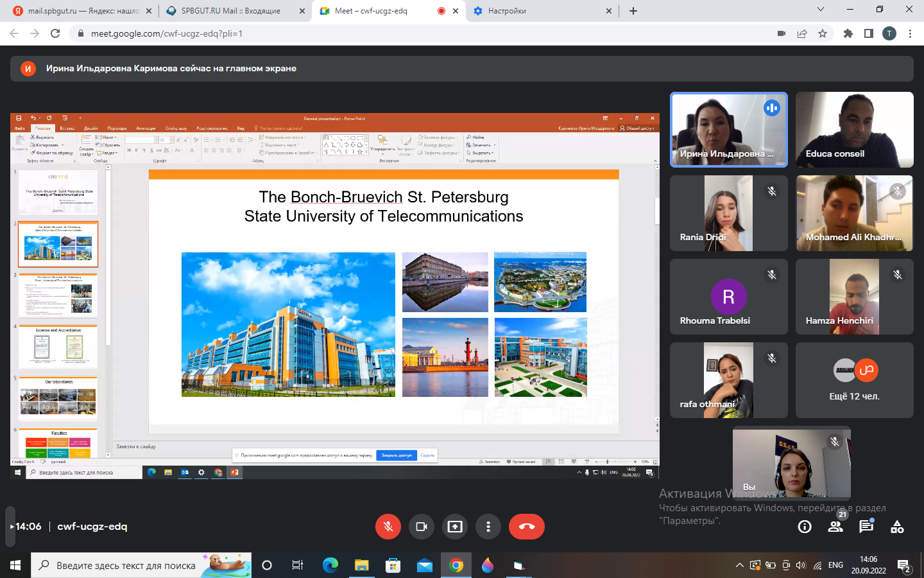The width and height of the screenshot is (924, 578).
Task: Open the chat with everyone panel
Action: 866,527
